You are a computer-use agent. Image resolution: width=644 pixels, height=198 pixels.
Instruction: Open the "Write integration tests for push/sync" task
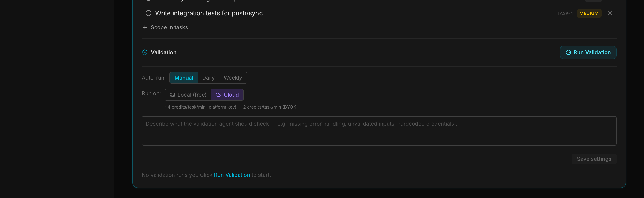pyautogui.click(x=209, y=13)
